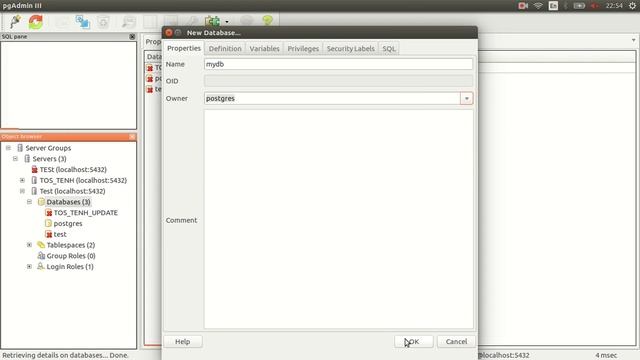Click the postgres database icon in tree

point(48,223)
